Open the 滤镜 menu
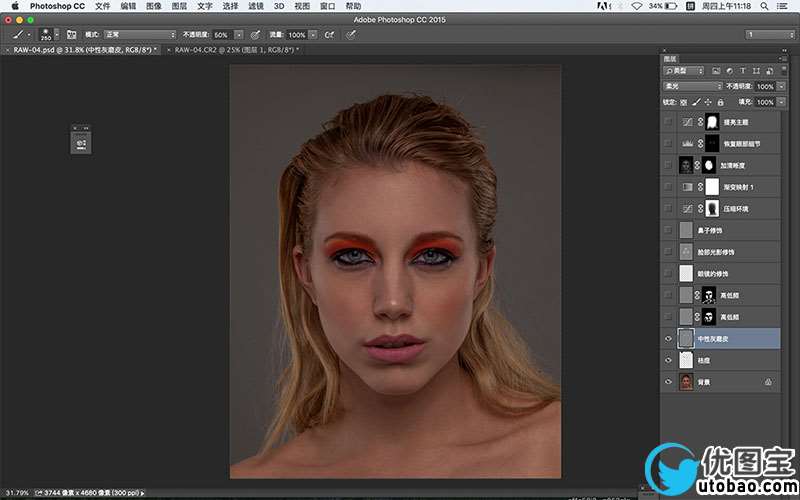The image size is (800, 500). click(x=256, y=6)
